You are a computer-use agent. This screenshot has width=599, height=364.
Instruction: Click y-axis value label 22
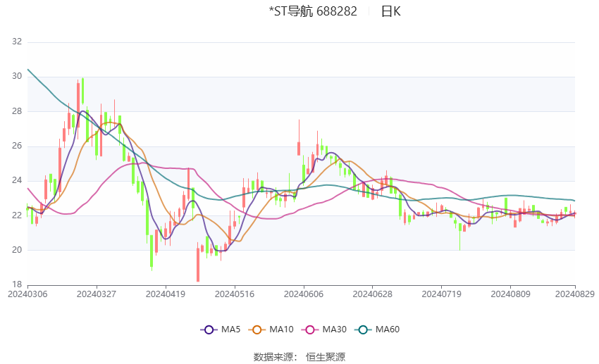17,215
